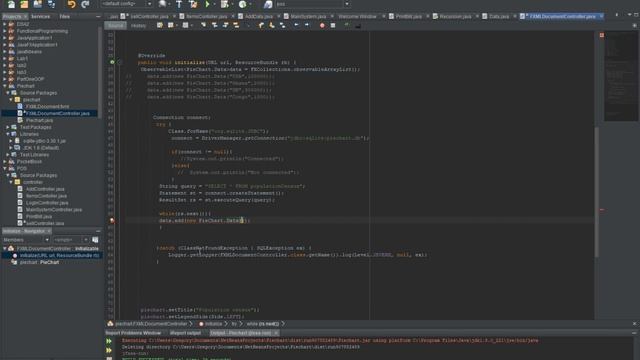Run the project with green play
This screenshot has height=360, width=640.
coord(207,4)
